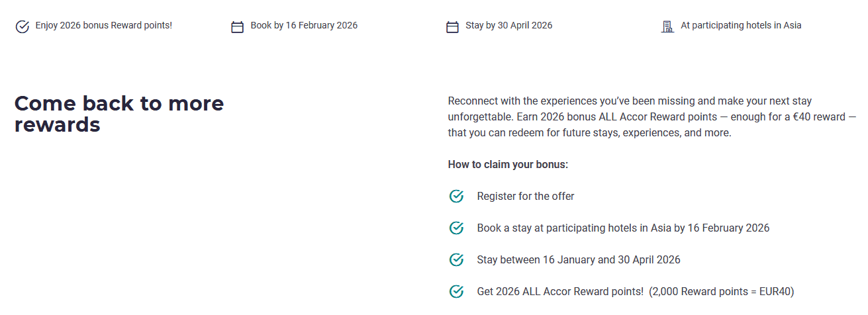This screenshot has width=868, height=315.
Task: Click the Book a stay at participating hotels step
Action: pyautogui.click(x=623, y=228)
